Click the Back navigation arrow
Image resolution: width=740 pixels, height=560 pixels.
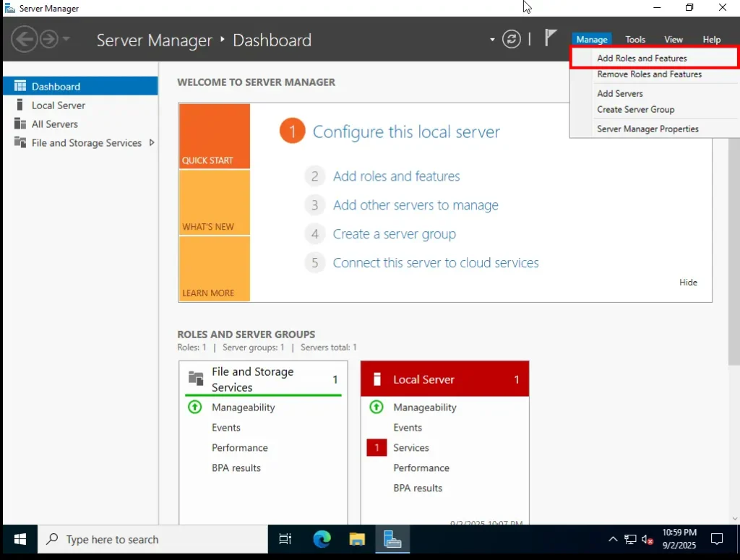(24, 39)
